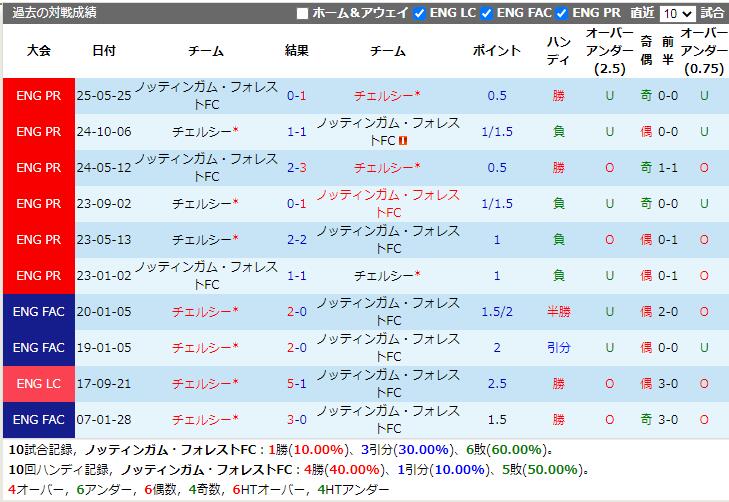Click the 5-1 result on 17-09-21
Image resolution: width=729 pixels, height=502 pixels.
click(x=296, y=384)
